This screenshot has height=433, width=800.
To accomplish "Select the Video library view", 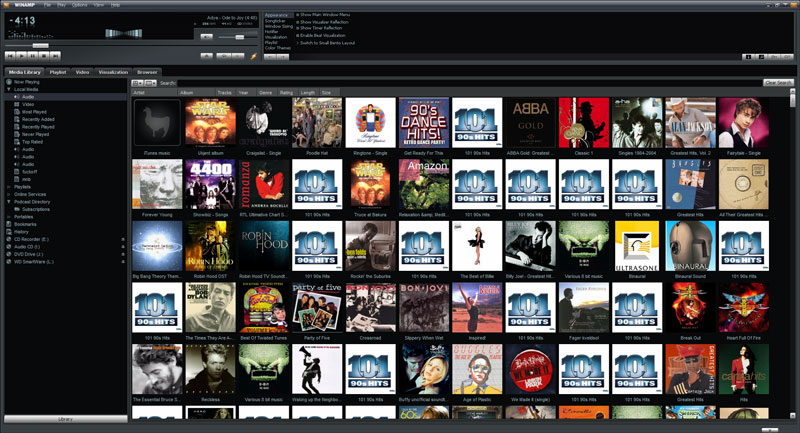I will (x=28, y=104).
